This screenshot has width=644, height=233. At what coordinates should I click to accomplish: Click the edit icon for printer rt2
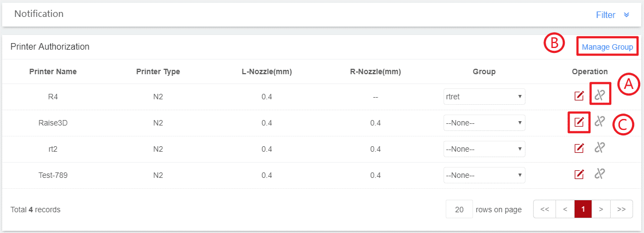pyautogui.click(x=579, y=148)
